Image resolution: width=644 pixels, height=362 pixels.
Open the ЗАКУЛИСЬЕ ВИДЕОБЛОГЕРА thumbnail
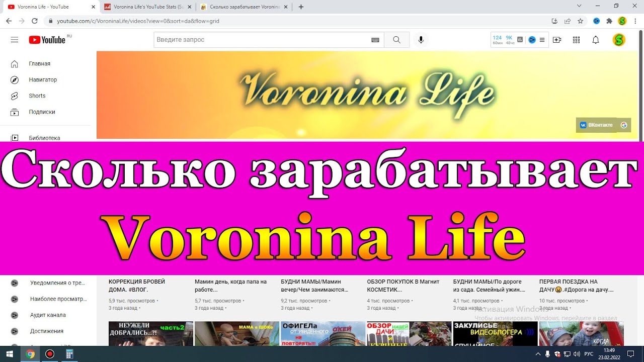(x=495, y=334)
